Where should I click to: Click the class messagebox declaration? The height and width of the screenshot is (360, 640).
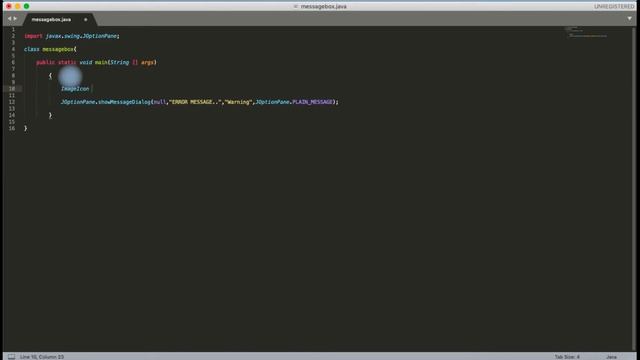pos(50,49)
